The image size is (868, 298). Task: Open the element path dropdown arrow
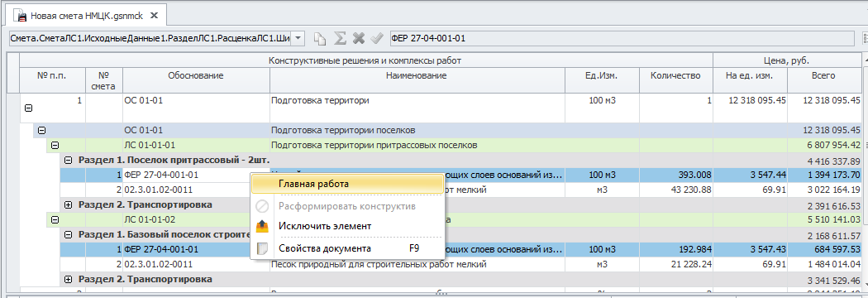[x=298, y=38]
